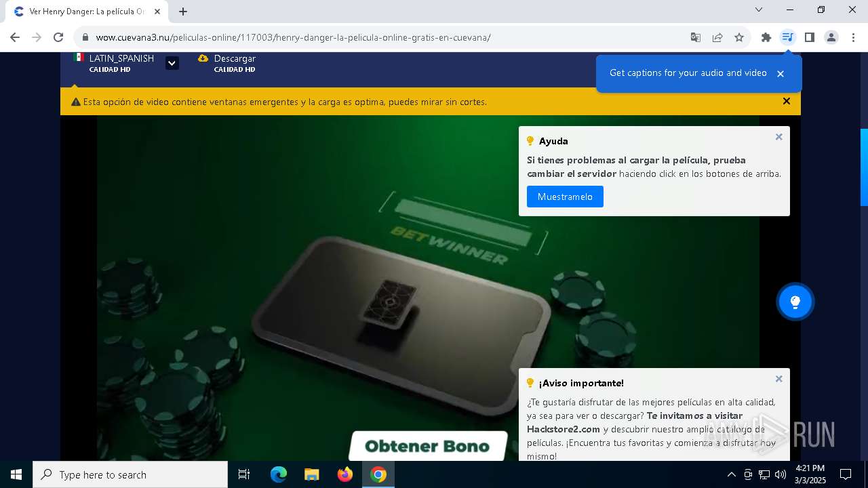Show hidden system tray icons
Image resolution: width=868 pixels, height=488 pixels.
click(x=731, y=474)
